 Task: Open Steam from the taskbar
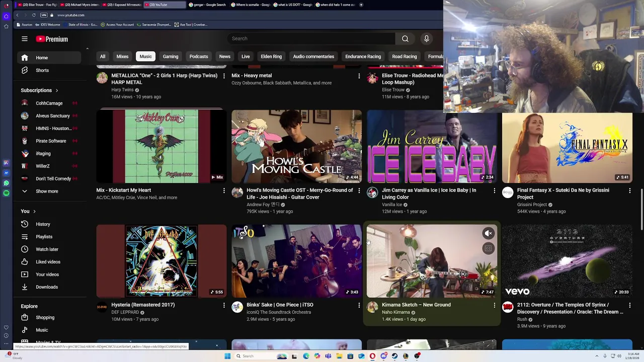(x=394, y=356)
